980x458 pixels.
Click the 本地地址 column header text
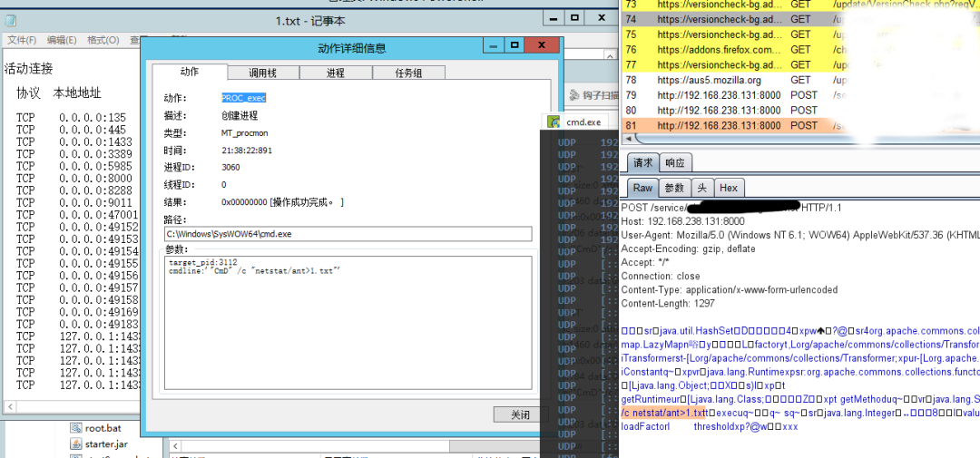(x=77, y=93)
